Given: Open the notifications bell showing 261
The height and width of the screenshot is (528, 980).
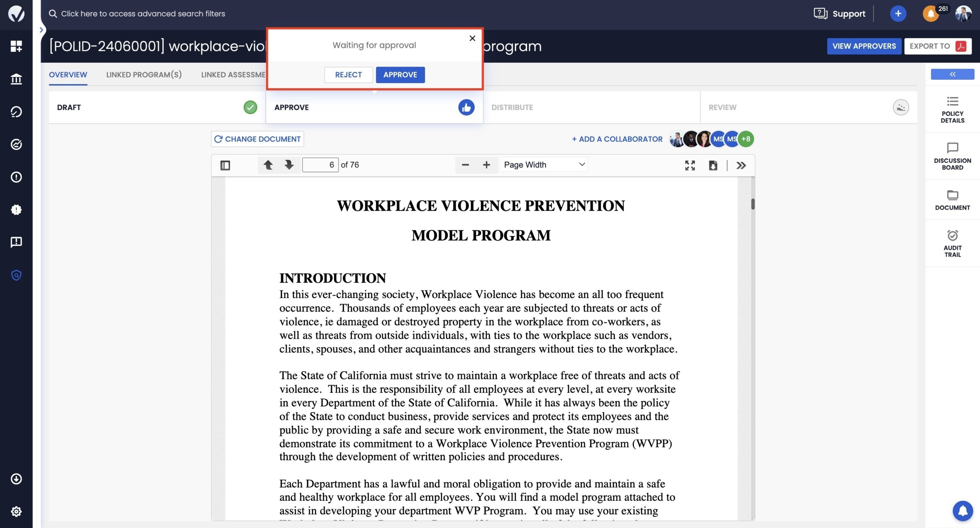Looking at the screenshot, I should pyautogui.click(x=931, y=14).
